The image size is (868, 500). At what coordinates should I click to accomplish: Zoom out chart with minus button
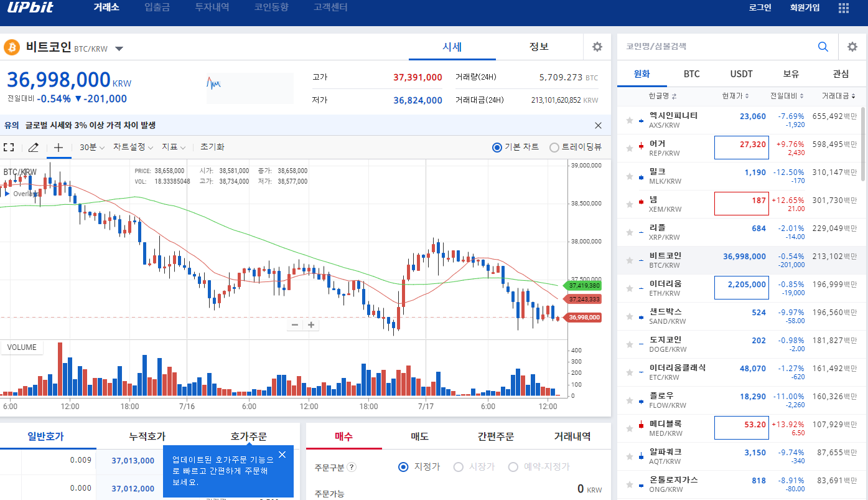(x=295, y=324)
